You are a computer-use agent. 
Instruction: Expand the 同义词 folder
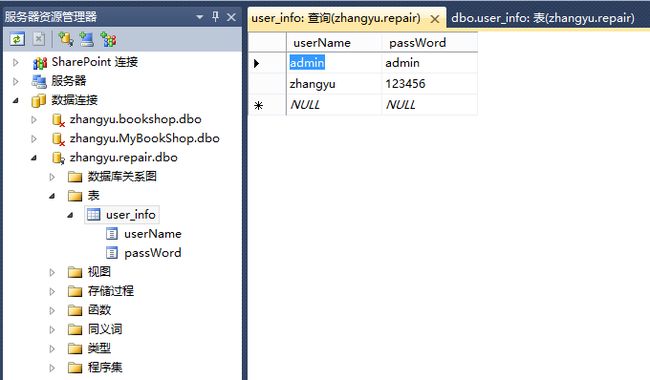tap(52, 329)
